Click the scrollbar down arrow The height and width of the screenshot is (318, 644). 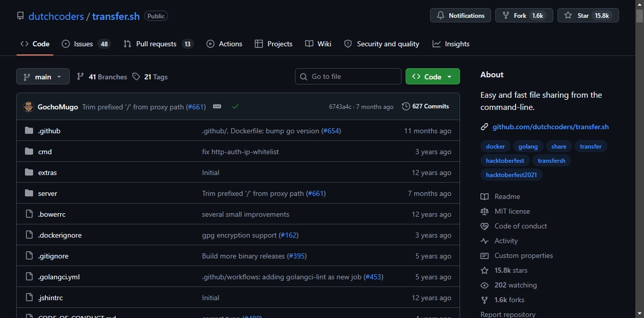[x=639, y=313]
